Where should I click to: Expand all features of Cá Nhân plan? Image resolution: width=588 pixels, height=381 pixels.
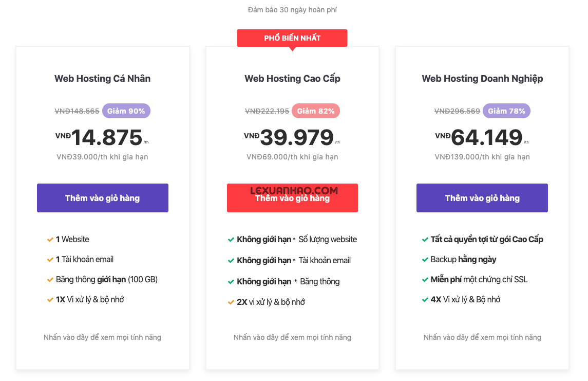[x=102, y=337]
